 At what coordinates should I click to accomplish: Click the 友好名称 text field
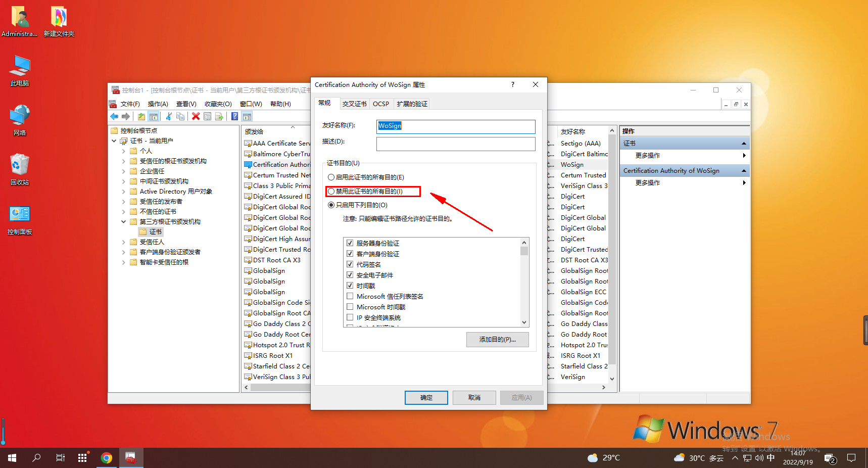(x=456, y=126)
